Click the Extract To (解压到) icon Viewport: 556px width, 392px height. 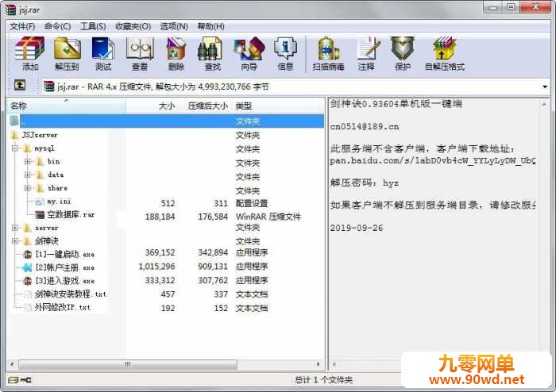[67, 54]
